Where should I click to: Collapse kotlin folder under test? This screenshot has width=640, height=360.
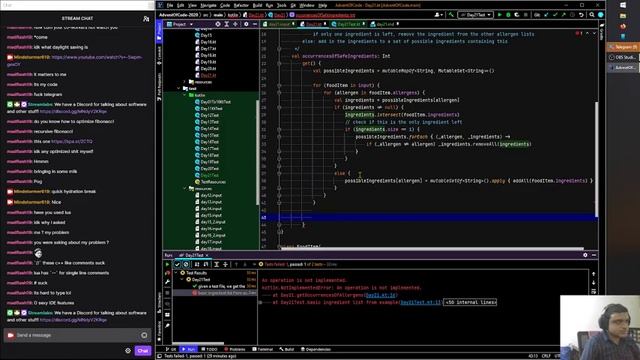coord(184,95)
